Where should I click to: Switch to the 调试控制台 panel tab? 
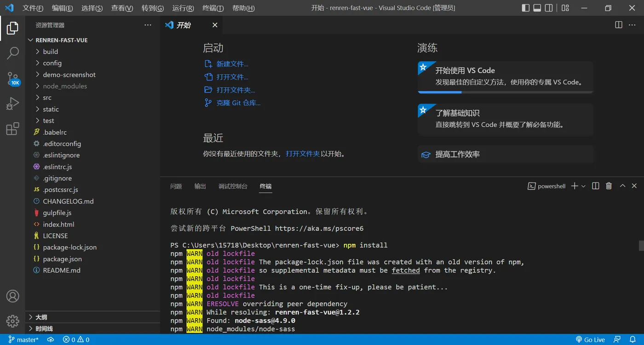[x=233, y=186]
